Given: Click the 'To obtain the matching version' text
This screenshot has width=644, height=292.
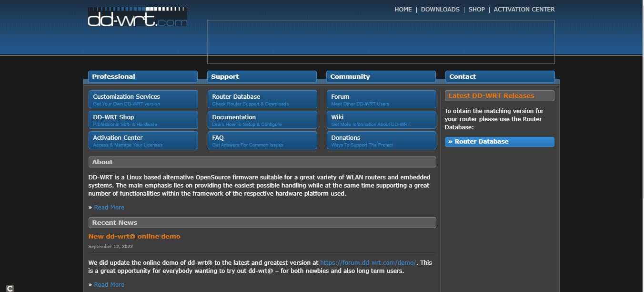Looking at the screenshot, I should 494,119.
